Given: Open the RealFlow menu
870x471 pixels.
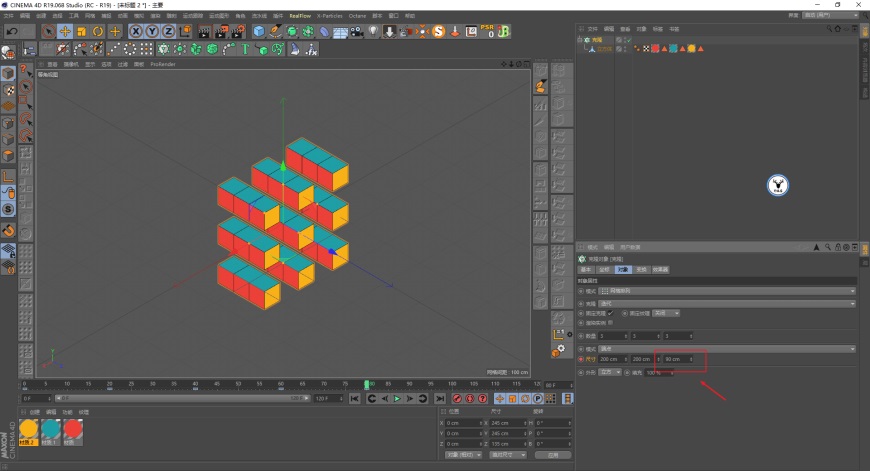Looking at the screenshot, I should click(x=300, y=16).
